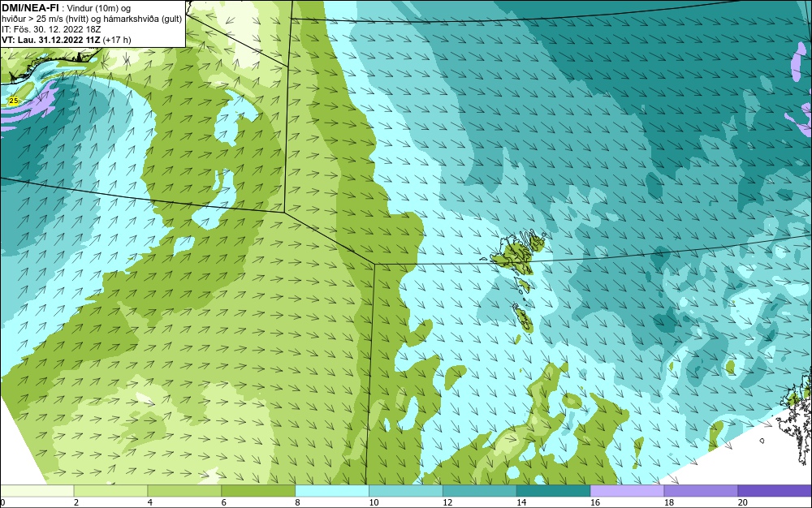The width and height of the screenshot is (812, 508).
Task: Click the 16–18 m/s lavender legend swatch
Action: [627, 490]
